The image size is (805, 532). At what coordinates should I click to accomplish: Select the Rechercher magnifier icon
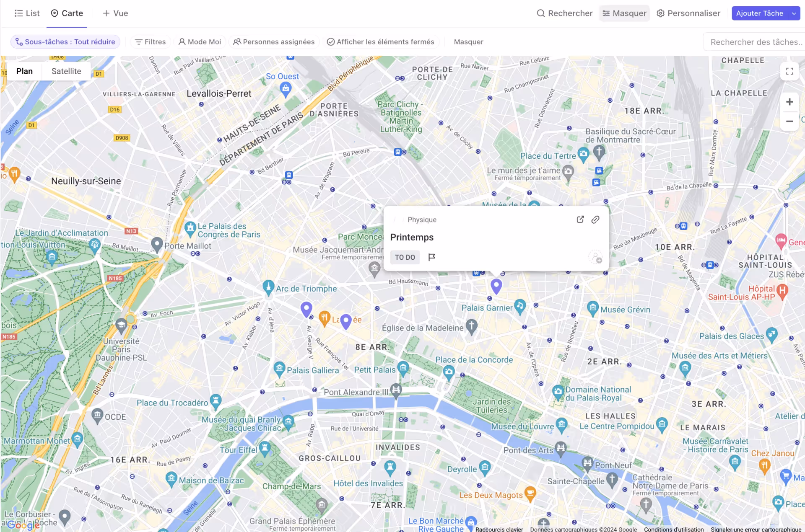(x=540, y=13)
